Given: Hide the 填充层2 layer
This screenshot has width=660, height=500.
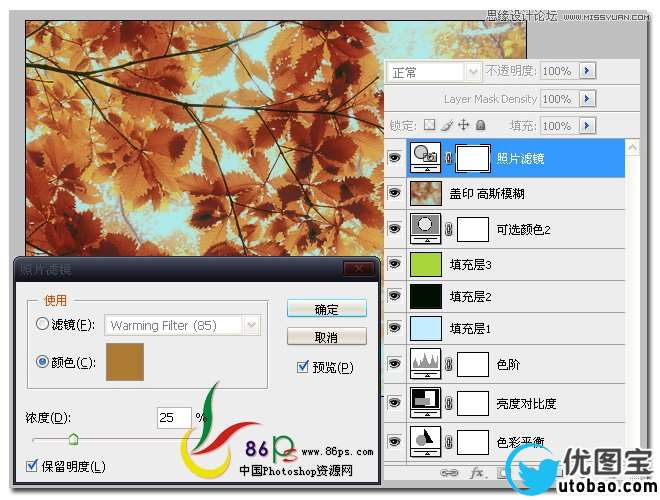Looking at the screenshot, I should (394, 296).
